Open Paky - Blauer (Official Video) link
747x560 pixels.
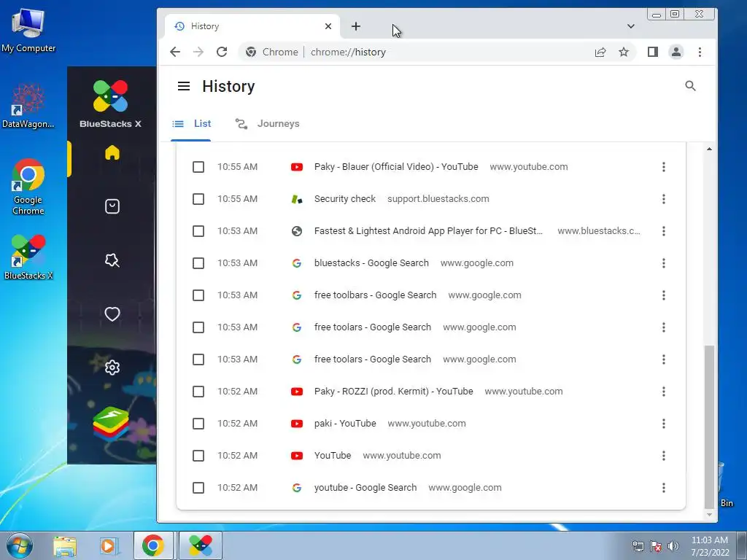click(396, 167)
